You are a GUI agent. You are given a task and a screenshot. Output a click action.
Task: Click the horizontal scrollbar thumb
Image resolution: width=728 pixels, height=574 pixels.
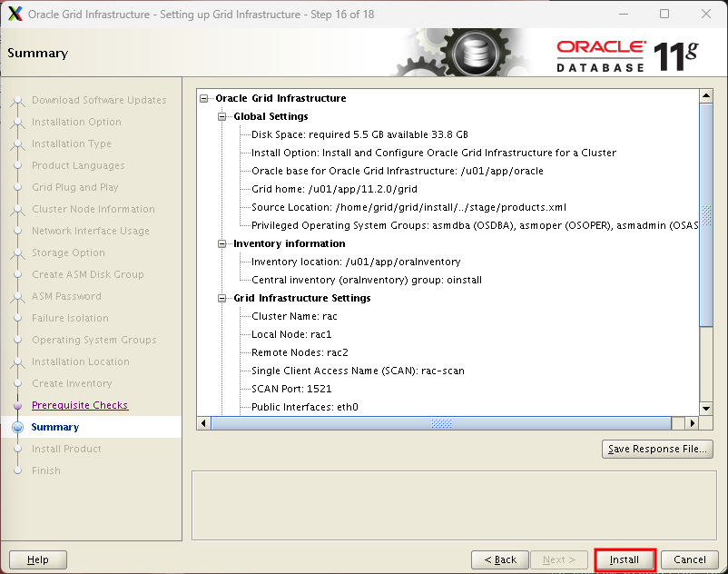[x=441, y=423]
